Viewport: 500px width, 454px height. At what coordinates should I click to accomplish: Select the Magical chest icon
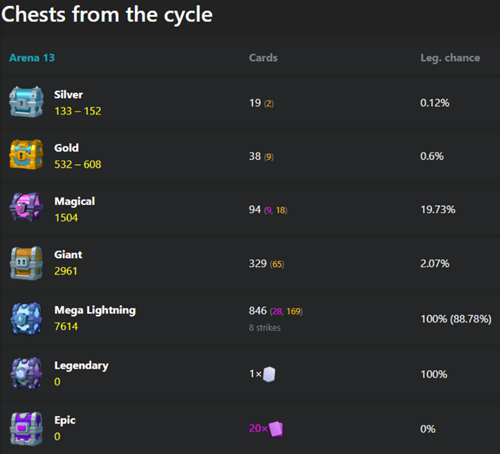[26, 207]
